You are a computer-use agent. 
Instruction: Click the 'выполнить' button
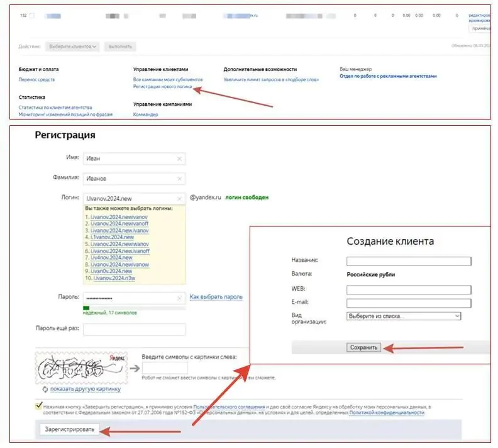point(120,47)
